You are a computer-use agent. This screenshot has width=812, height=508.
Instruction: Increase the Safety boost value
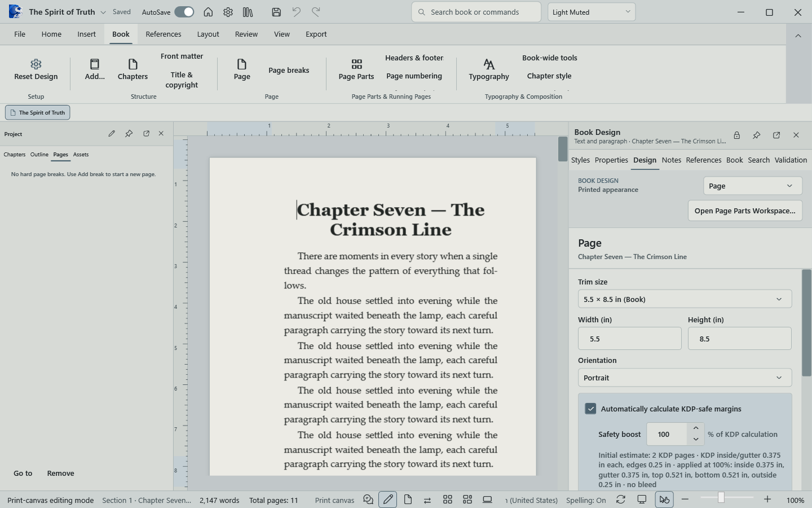point(696,428)
